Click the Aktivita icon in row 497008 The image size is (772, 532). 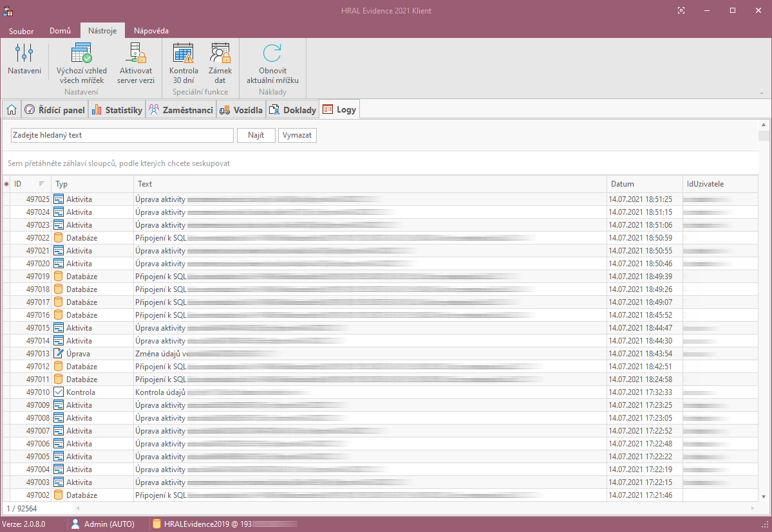(59, 417)
